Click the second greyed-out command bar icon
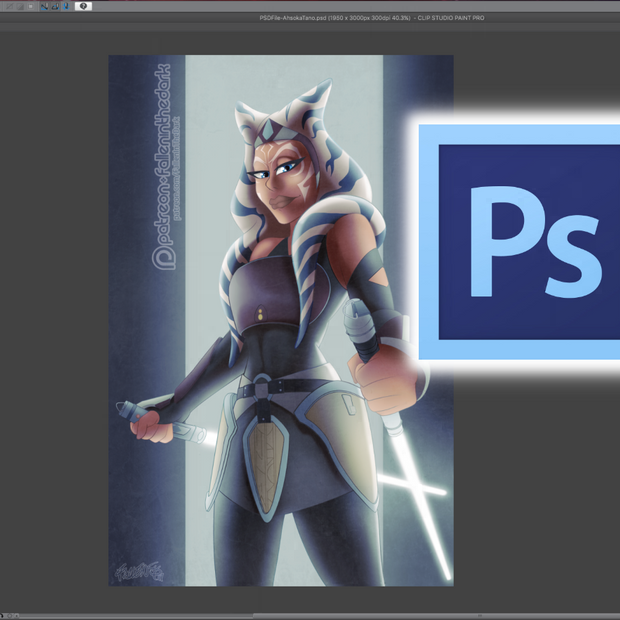The width and height of the screenshot is (620, 620). tap(18, 6)
